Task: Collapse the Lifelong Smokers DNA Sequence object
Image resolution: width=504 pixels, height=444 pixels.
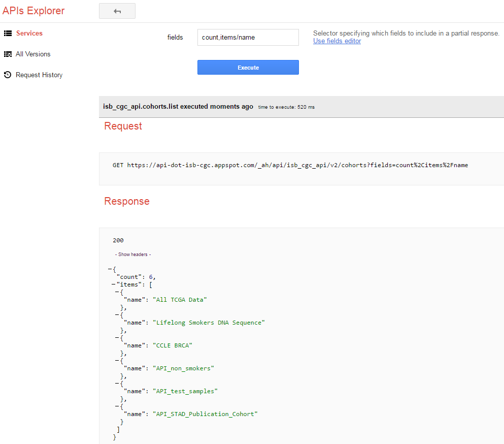Action: point(117,314)
